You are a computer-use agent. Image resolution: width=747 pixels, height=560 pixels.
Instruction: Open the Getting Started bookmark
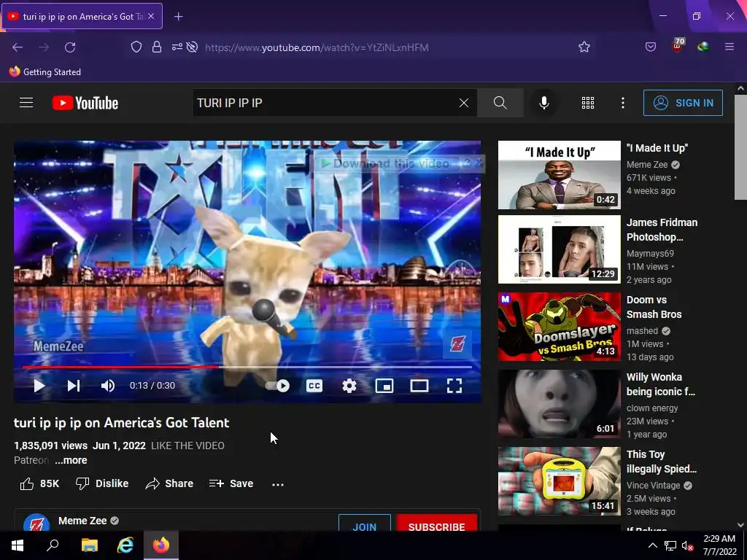coord(45,72)
